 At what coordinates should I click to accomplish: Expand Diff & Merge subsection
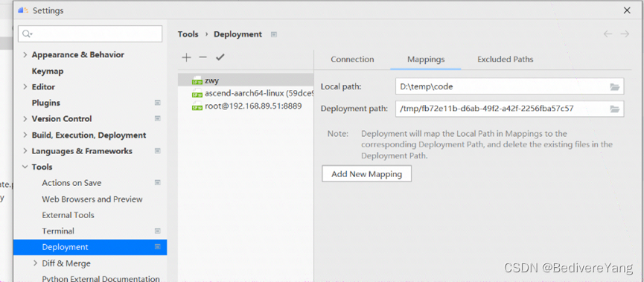point(35,263)
